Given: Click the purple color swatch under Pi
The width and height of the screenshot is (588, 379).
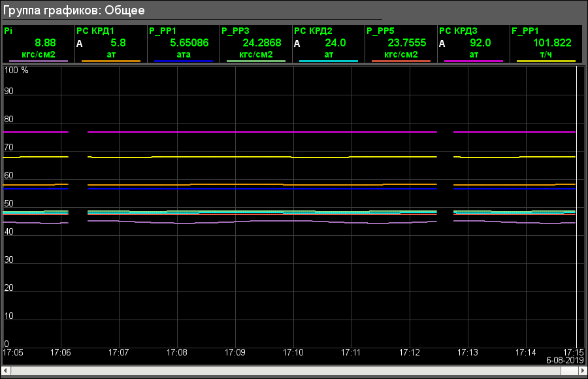Looking at the screenshot, I should [x=39, y=61].
